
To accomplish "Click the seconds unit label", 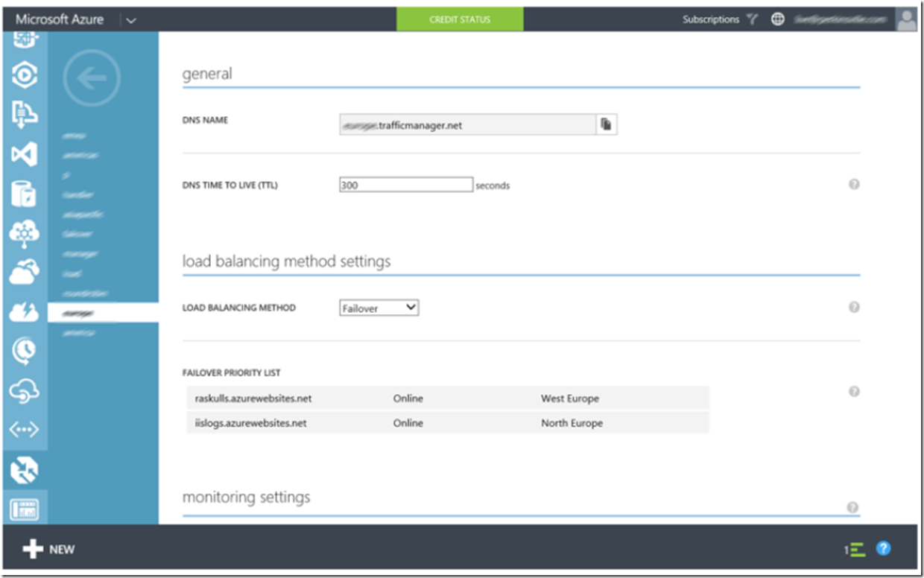I will click(x=493, y=185).
